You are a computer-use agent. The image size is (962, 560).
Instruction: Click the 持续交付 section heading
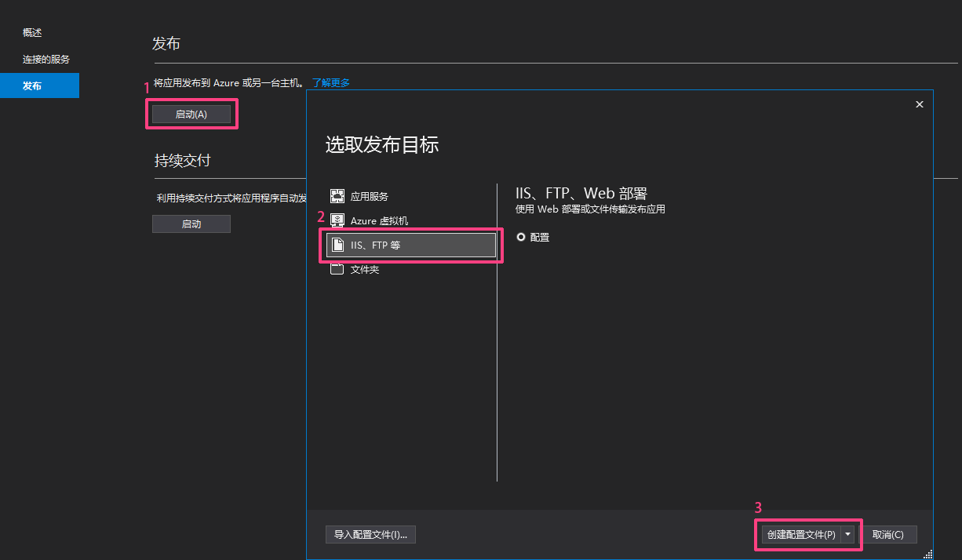[183, 161]
